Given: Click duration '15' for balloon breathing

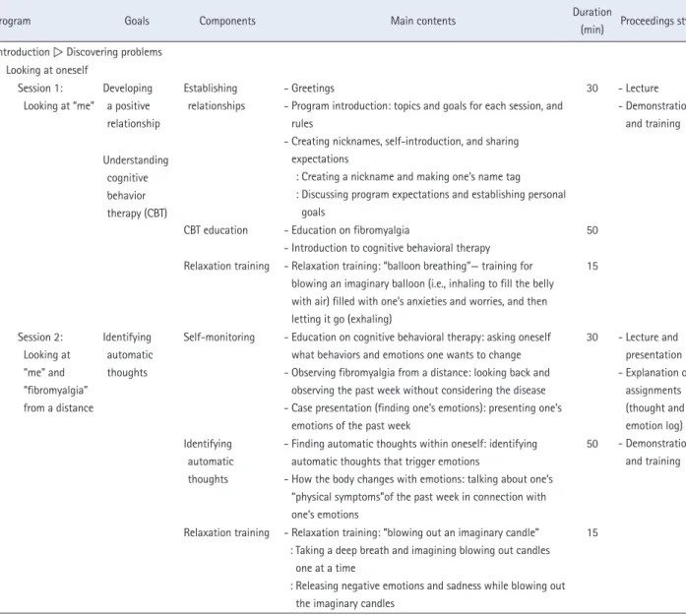Looking at the screenshot, I should pos(592,266).
